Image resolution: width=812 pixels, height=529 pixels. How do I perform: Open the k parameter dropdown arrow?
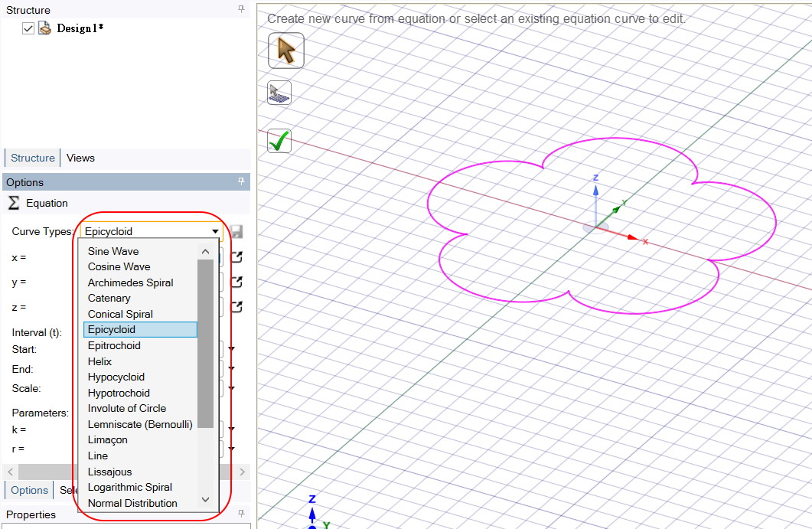coord(231,429)
